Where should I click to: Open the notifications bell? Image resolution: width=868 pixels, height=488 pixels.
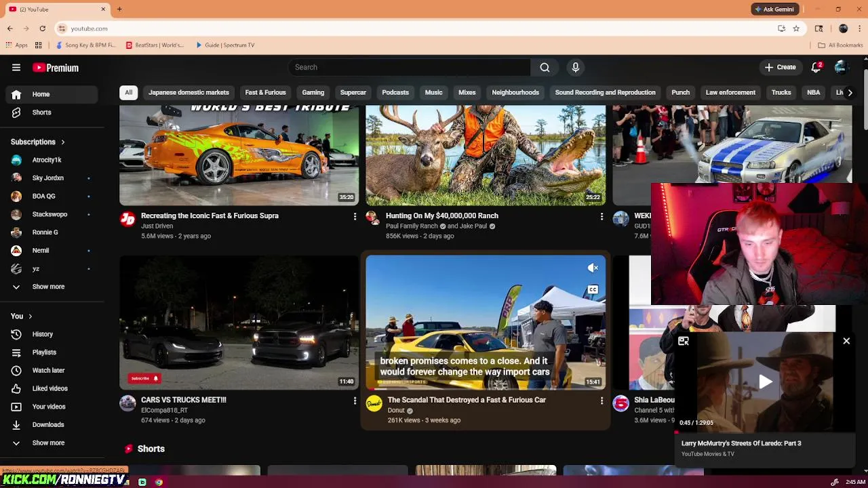coord(816,67)
